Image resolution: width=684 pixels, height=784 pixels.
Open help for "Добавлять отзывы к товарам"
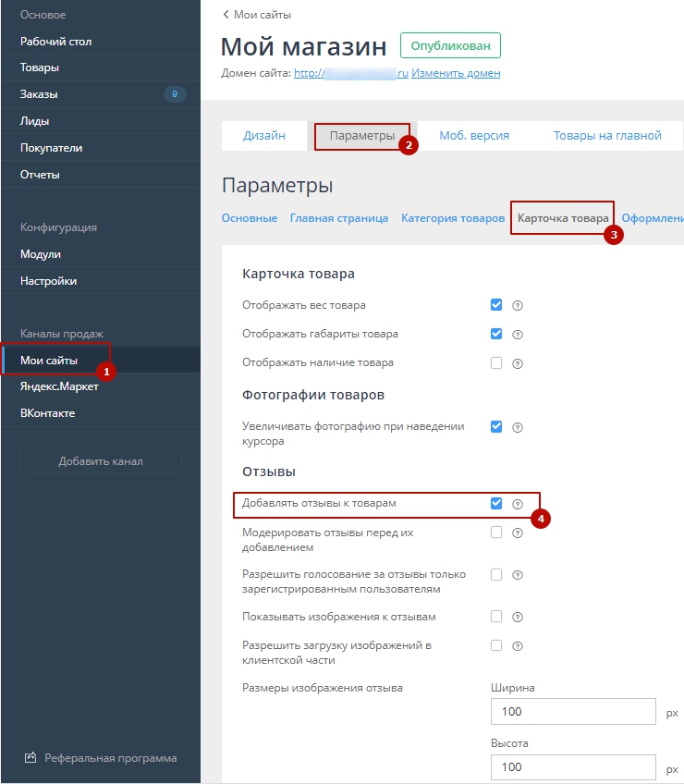click(x=518, y=505)
